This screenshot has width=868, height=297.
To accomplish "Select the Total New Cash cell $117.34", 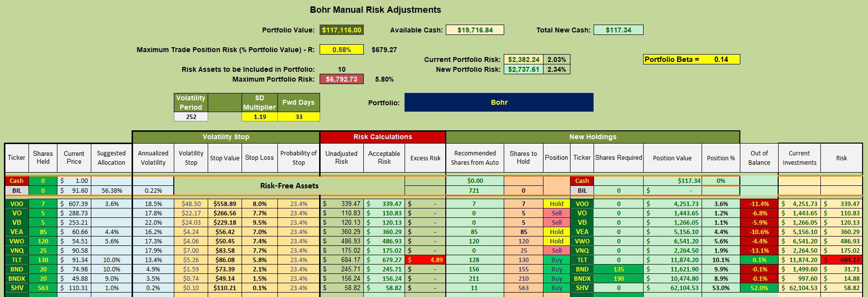I will click(618, 30).
